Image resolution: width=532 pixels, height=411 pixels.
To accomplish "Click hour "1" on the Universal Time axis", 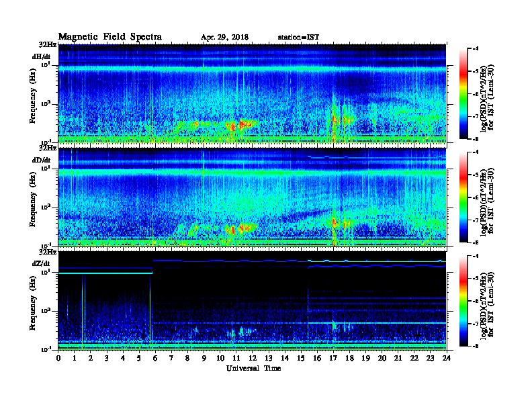I will click(75, 359).
